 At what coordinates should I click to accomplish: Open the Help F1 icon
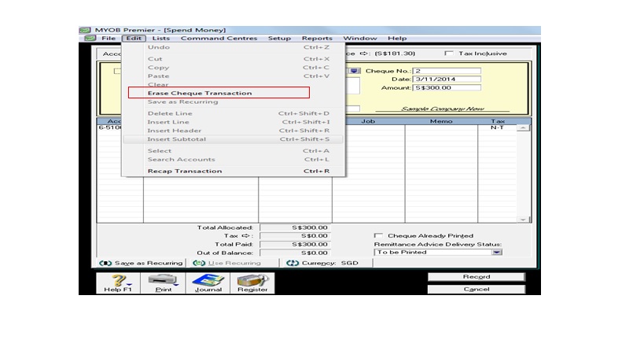tap(118, 283)
